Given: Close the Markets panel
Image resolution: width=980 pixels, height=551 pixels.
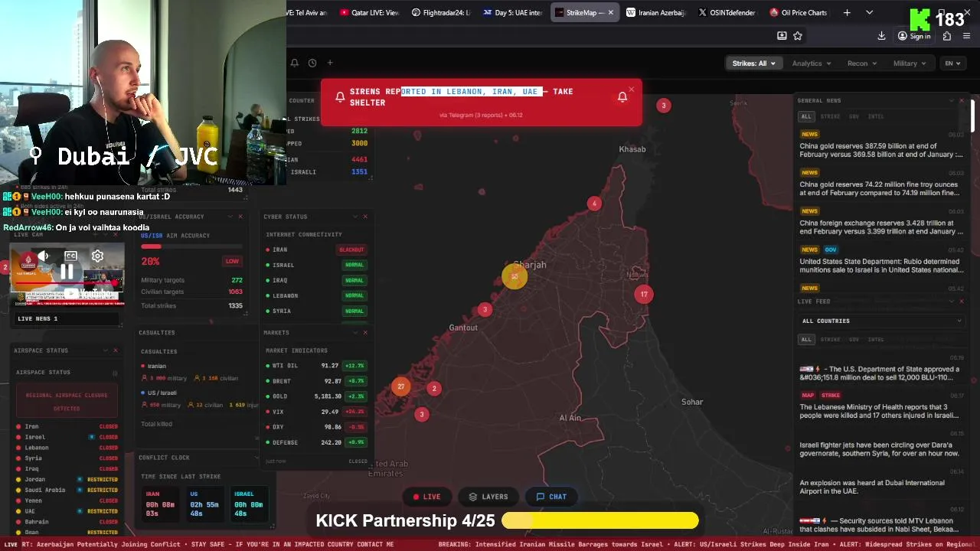Looking at the screenshot, I should [365, 332].
